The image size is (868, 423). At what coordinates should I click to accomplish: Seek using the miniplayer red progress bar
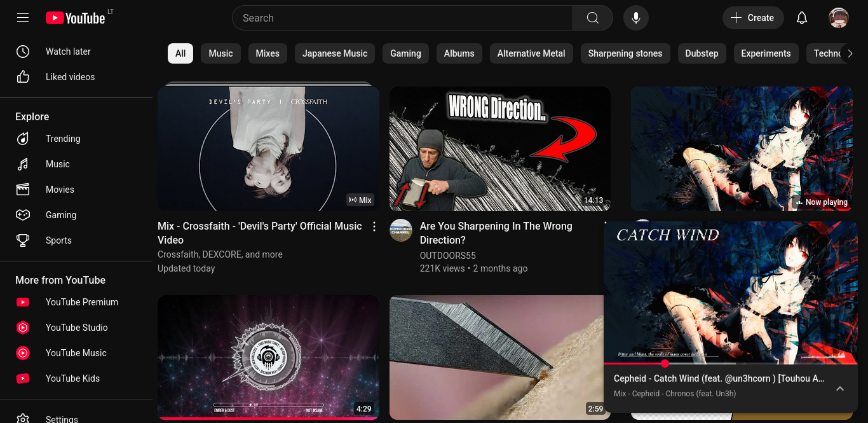tap(731, 364)
